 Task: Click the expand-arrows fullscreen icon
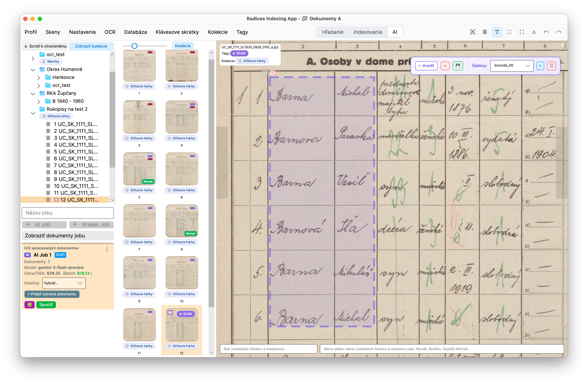tap(522, 32)
